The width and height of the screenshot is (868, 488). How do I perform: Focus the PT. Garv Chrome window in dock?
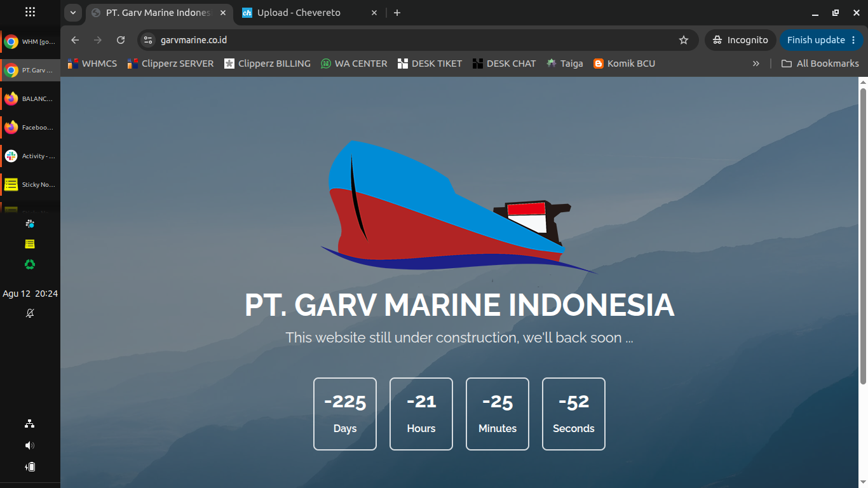[30, 71]
